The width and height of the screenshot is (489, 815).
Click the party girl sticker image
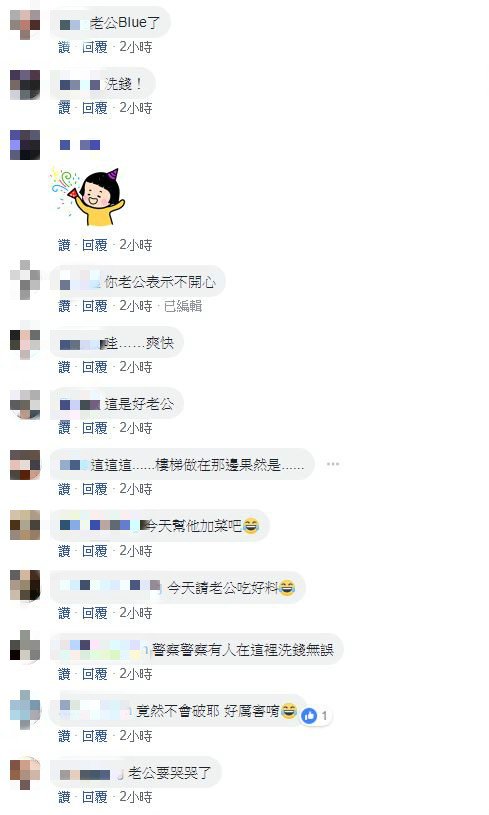click(x=88, y=196)
